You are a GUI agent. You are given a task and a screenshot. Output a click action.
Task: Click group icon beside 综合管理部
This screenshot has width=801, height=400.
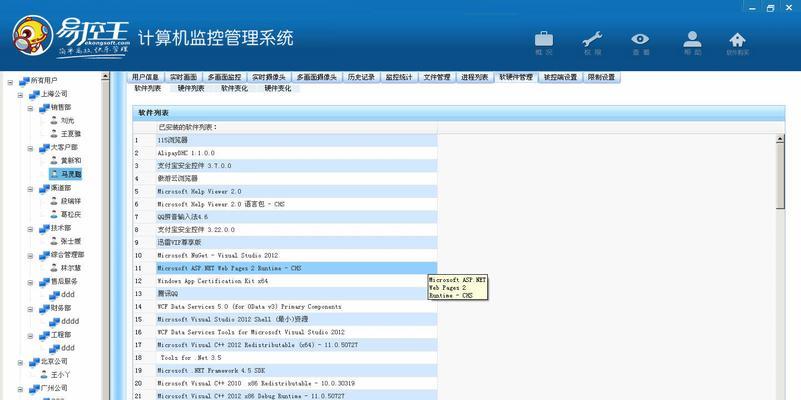click(x=44, y=254)
